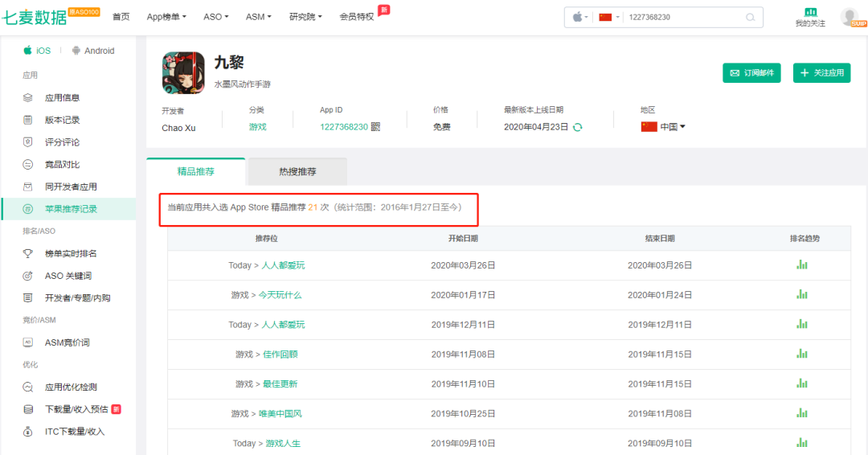Click the 九黎 app icon thumbnail
Screen dimensions: 868x455
[x=183, y=72]
